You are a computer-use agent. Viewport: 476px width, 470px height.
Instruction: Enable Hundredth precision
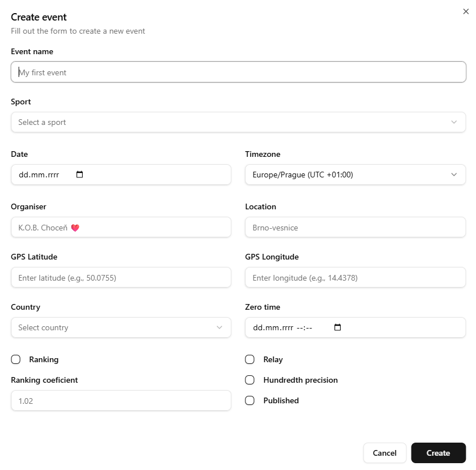[249, 380]
